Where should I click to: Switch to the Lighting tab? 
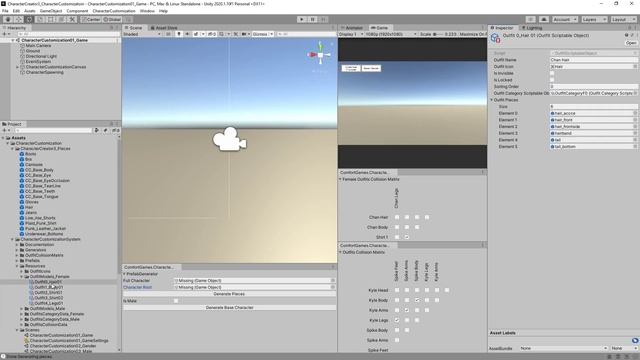(532, 28)
